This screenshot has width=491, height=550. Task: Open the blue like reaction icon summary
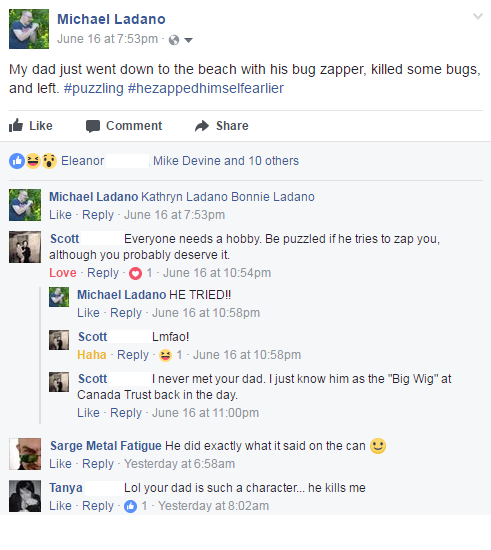tap(17, 161)
